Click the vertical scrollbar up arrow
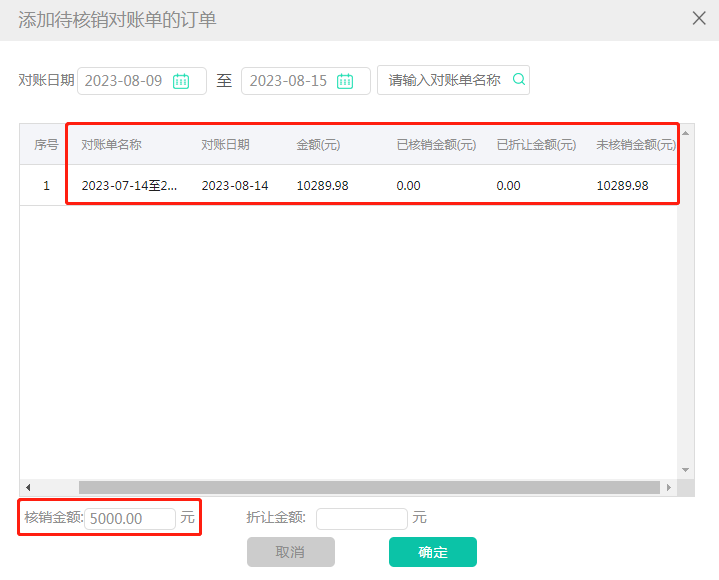Screen dimensions: 719x580 [x=686, y=133]
